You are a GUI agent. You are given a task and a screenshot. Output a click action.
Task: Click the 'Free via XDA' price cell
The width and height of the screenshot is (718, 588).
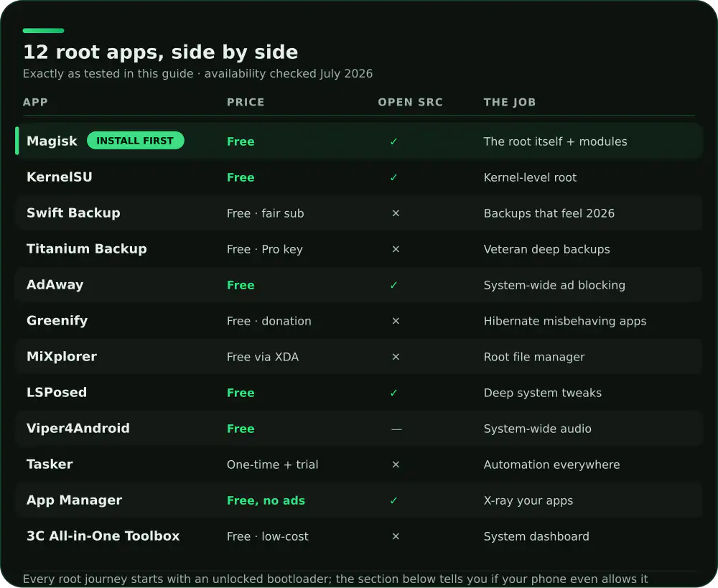pyautogui.click(x=263, y=357)
